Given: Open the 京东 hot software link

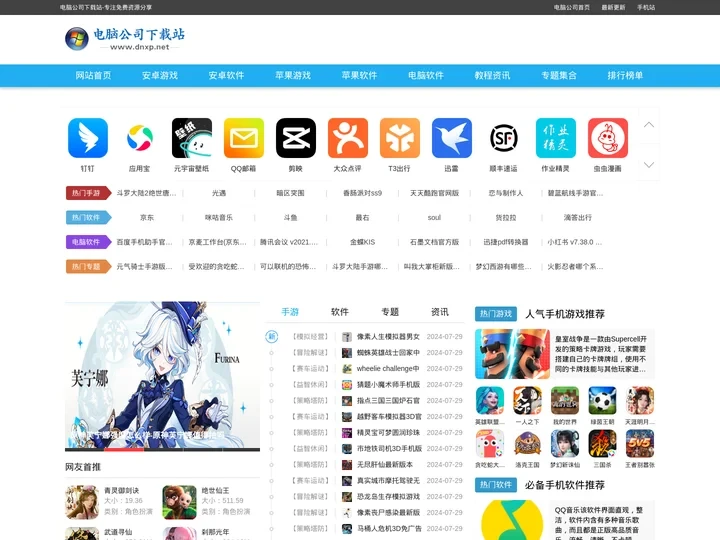Looking at the screenshot, I should click(x=147, y=218).
